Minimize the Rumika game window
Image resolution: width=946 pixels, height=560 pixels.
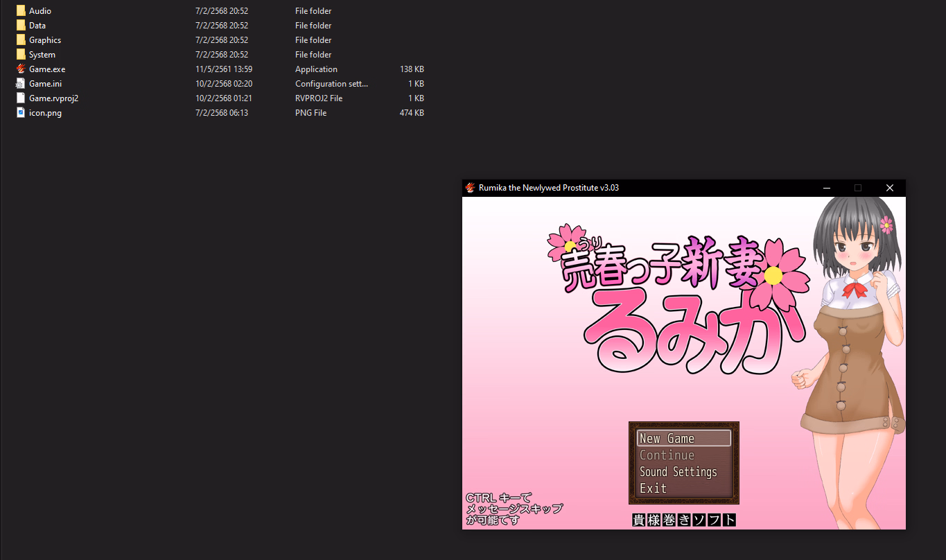826,188
